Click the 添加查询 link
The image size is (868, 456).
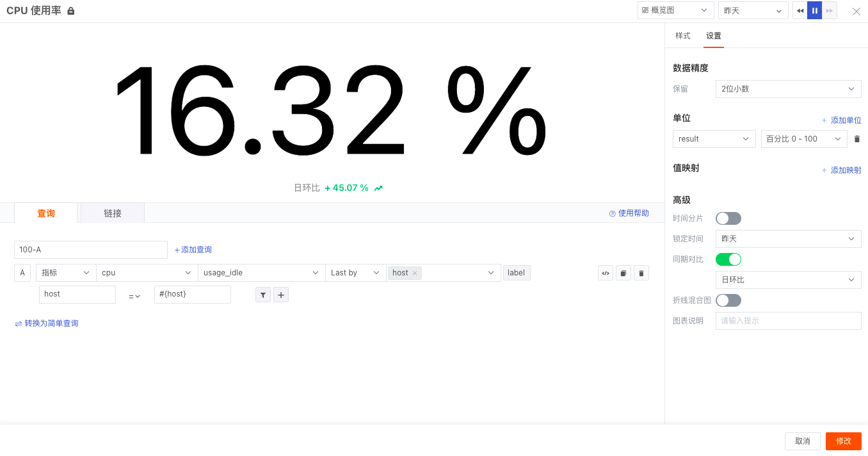point(193,250)
